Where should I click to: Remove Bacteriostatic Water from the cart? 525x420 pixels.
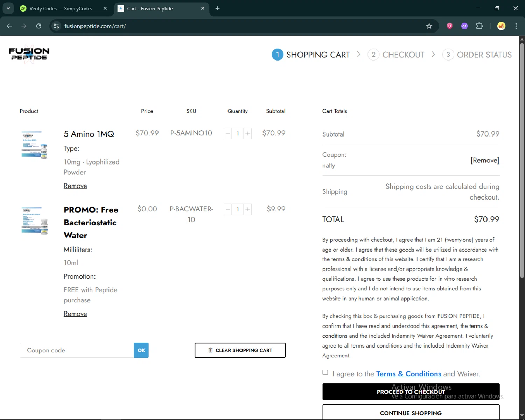75,314
